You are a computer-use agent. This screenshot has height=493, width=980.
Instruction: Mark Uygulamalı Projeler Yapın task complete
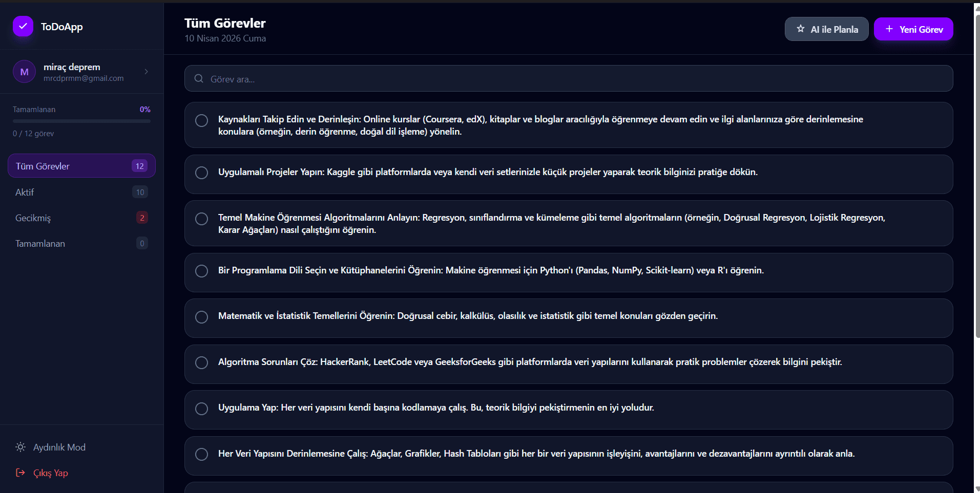tap(202, 173)
